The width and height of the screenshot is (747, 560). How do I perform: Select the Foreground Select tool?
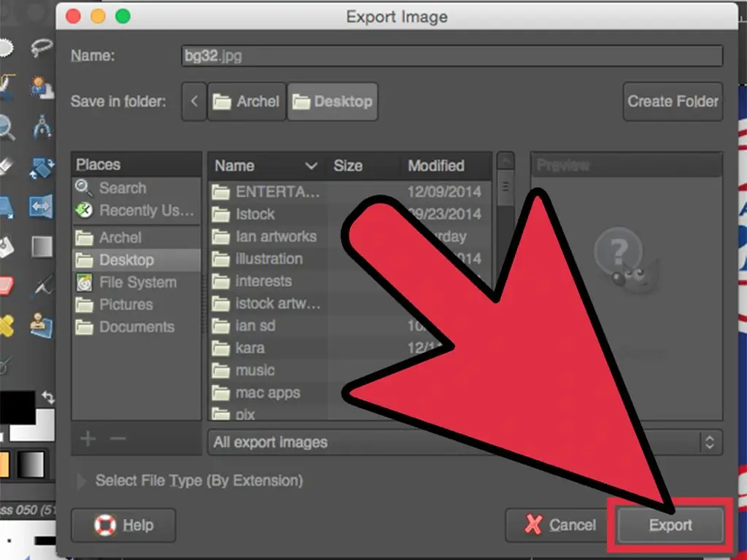(41, 87)
